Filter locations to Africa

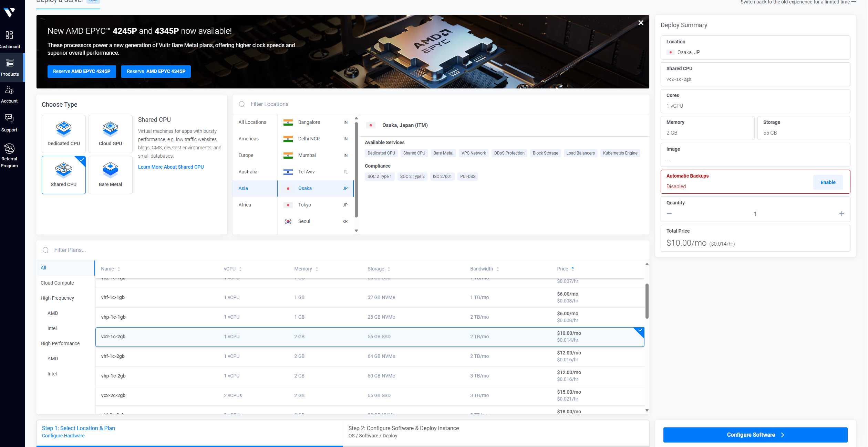click(x=255, y=205)
